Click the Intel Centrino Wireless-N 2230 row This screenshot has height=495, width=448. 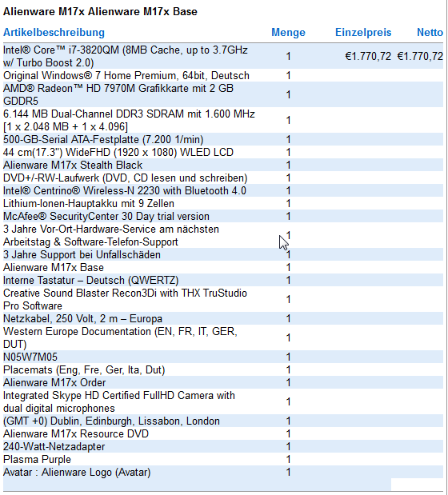pos(223,190)
